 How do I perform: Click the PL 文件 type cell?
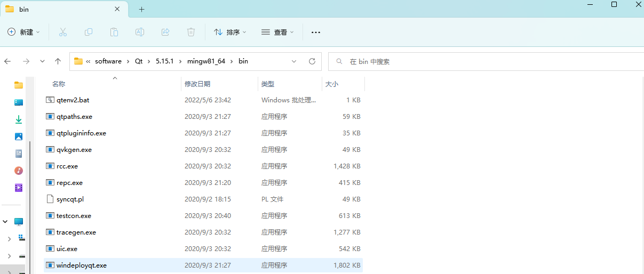click(273, 199)
